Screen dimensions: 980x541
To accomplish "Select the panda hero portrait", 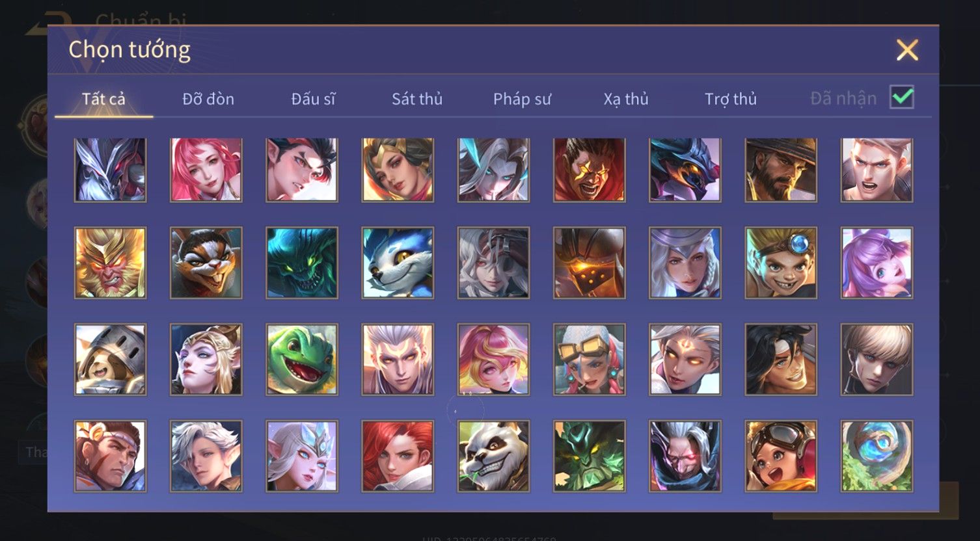I will [493, 456].
